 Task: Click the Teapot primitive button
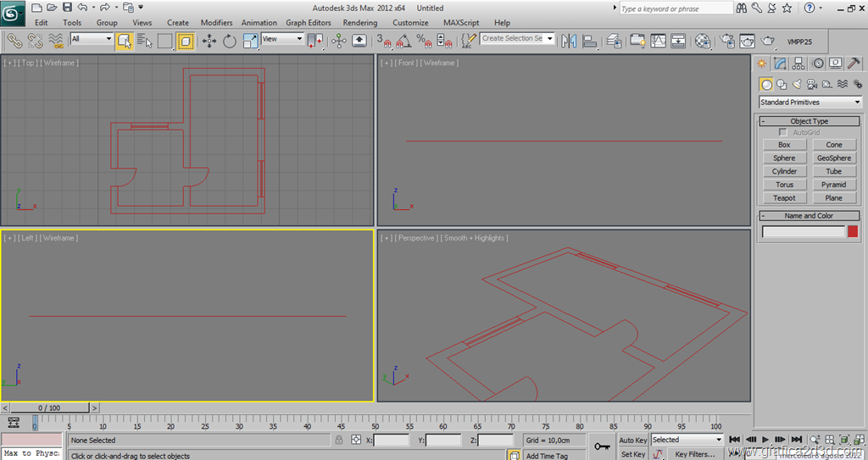784,198
